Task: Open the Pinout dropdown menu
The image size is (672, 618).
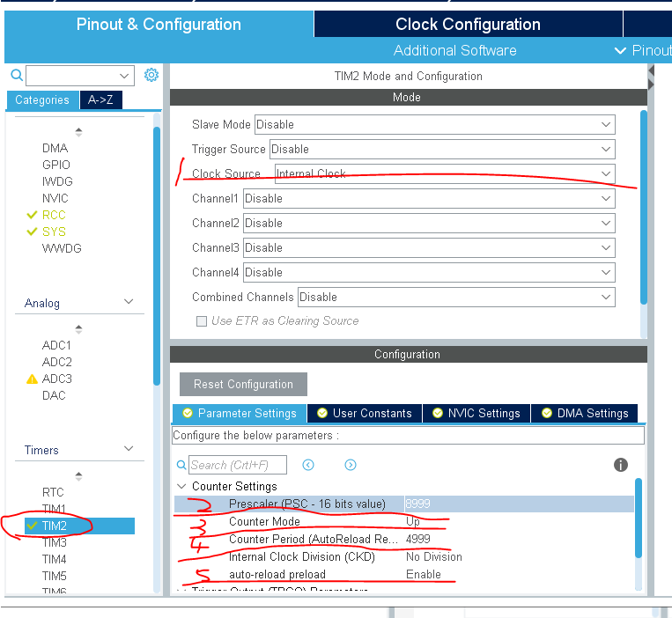Action: click(645, 50)
